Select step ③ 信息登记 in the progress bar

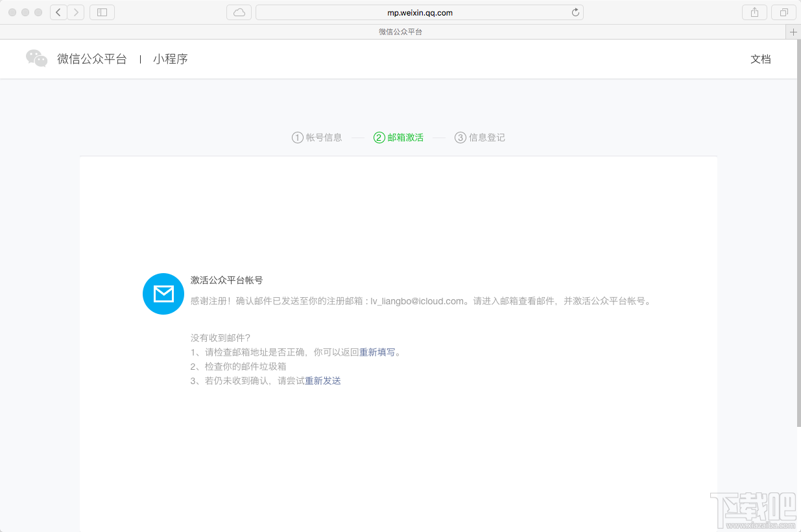click(480, 137)
